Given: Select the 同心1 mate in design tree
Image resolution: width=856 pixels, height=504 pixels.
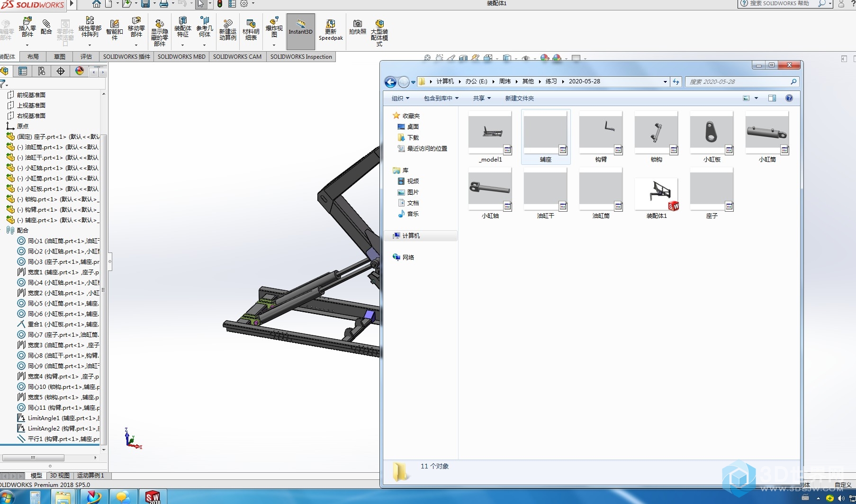Looking at the screenshot, I should (58, 241).
